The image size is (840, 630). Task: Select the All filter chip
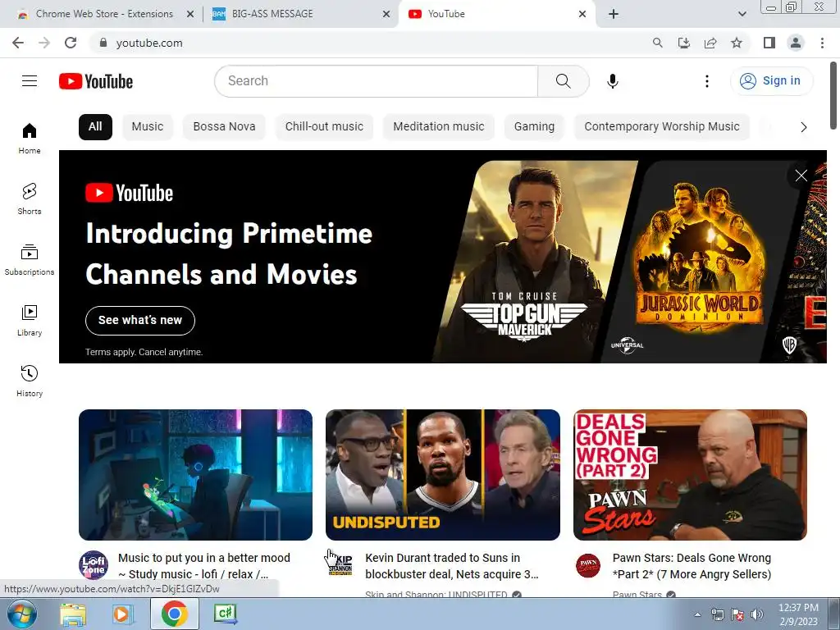click(95, 127)
